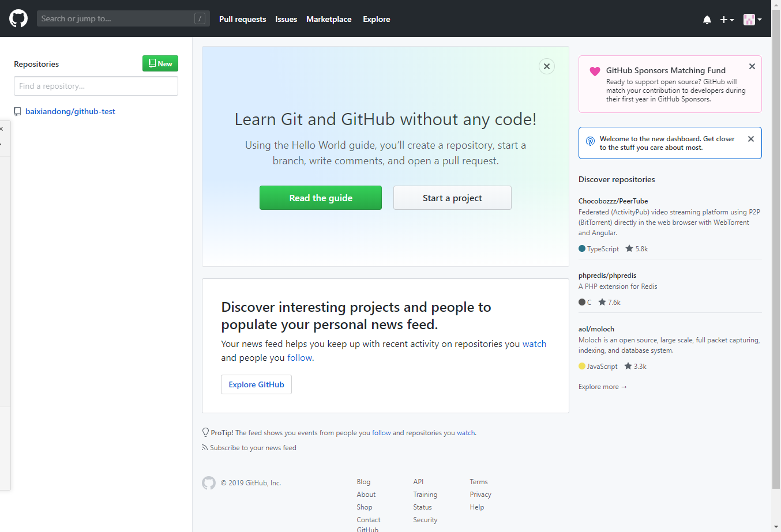This screenshot has height=532, width=781.
Task: Open GitHub Sponsors Matching Fund title
Action: pyautogui.click(x=666, y=70)
